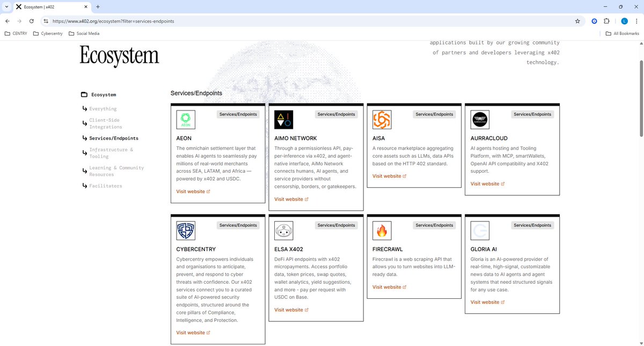Visit website link for Gloria AI

tap(488, 302)
